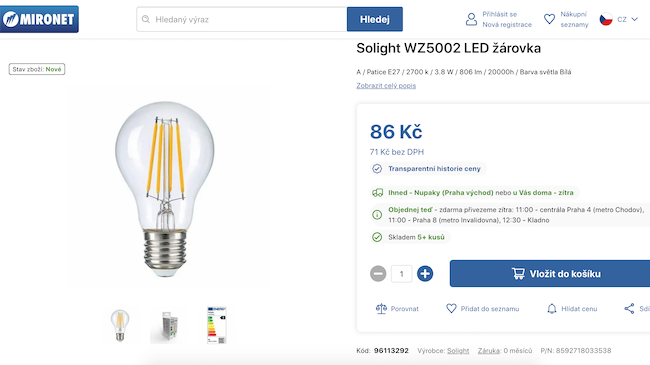The height and width of the screenshot is (365, 650).
Task: Click the Mironet logo
Action: [x=39, y=19]
